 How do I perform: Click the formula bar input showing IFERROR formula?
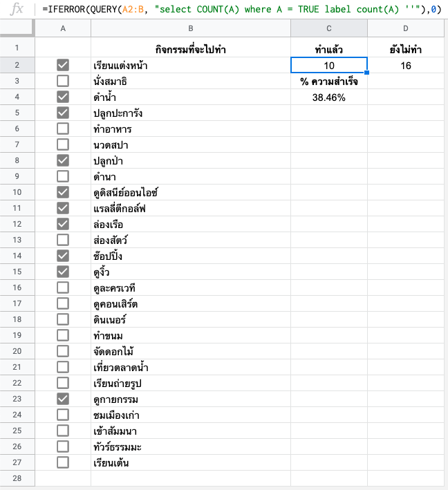click(x=242, y=10)
